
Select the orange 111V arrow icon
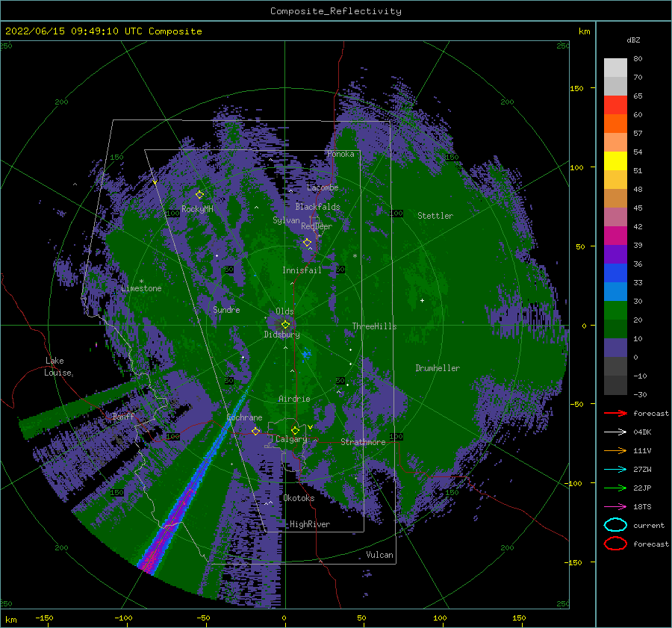point(615,450)
